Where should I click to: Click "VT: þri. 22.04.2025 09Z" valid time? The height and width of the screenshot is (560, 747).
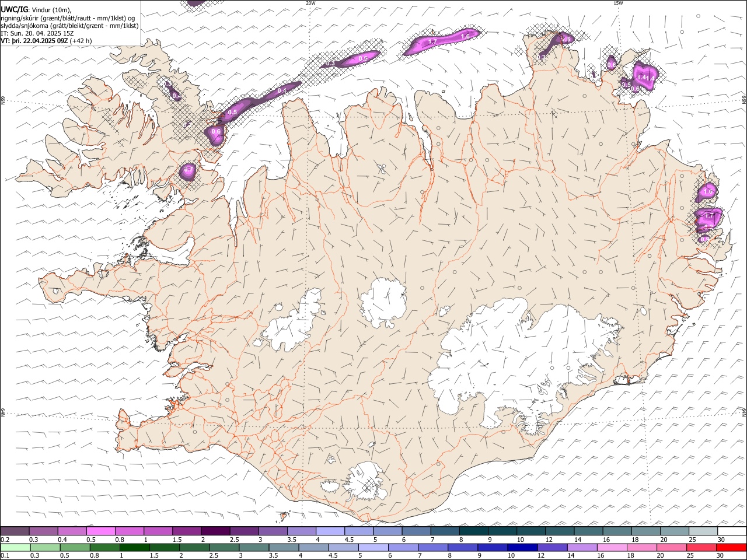[34, 41]
